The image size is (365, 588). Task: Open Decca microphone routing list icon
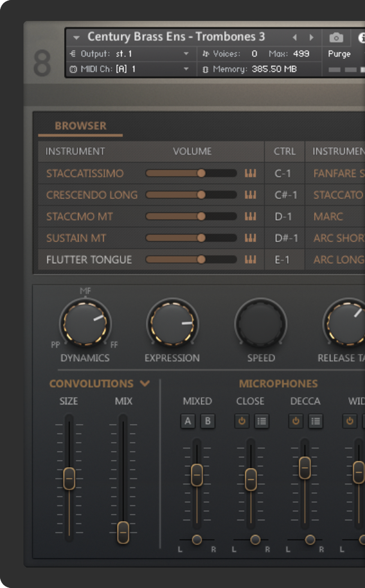[x=315, y=421]
